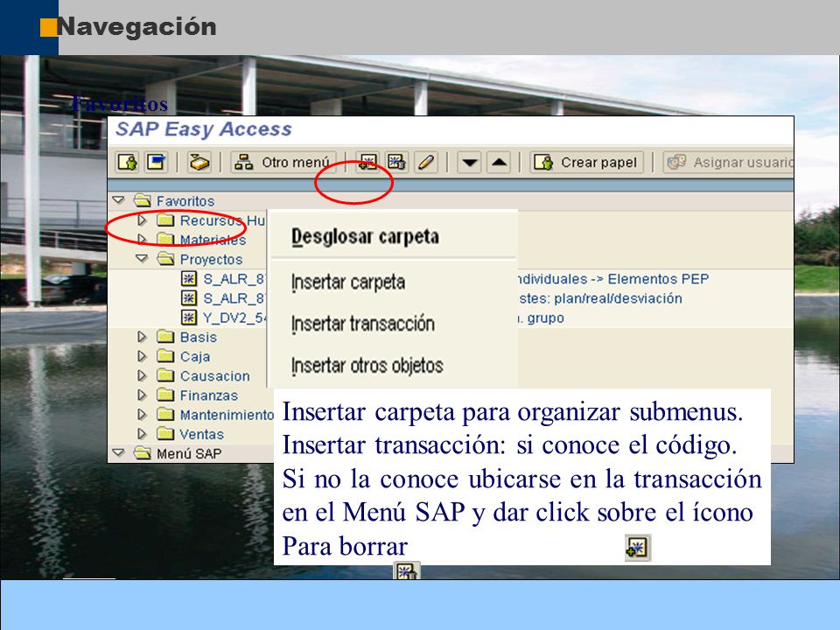Open SAP Business Workplace icon
The width and height of the screenshot is (840, 630).
[x=199, y=162]
